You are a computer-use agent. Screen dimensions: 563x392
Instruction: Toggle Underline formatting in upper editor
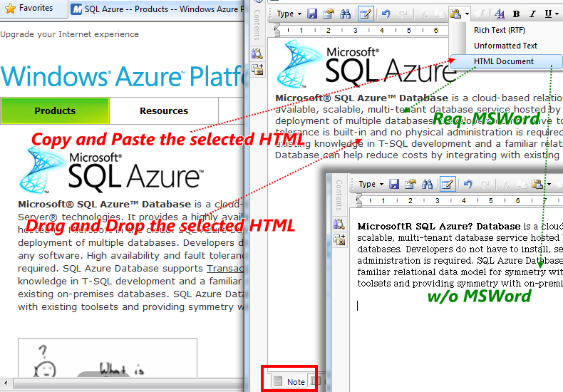point(548,14)
